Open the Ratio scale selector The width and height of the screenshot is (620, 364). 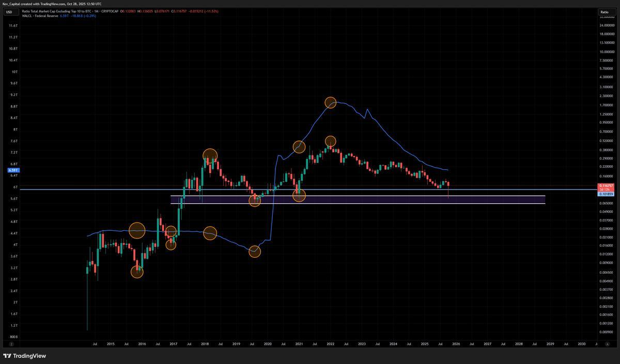click(x=604, y=12)
